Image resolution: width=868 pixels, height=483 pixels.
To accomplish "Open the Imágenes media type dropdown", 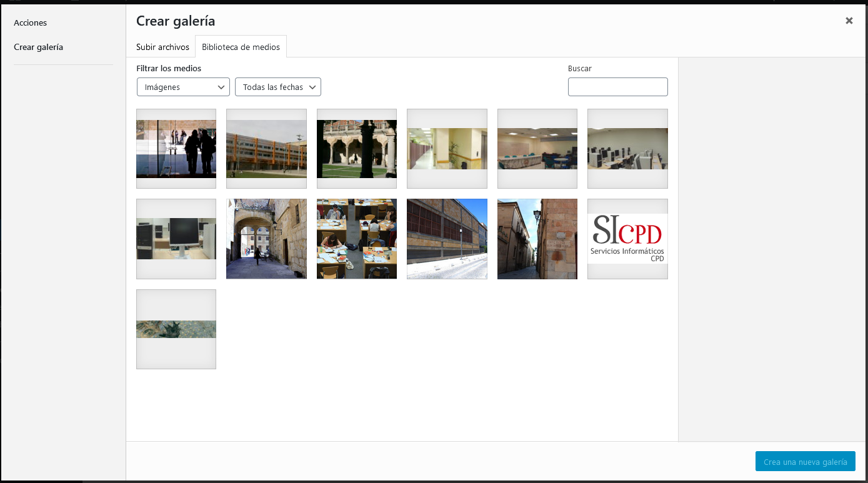I will tap(183, 87).
